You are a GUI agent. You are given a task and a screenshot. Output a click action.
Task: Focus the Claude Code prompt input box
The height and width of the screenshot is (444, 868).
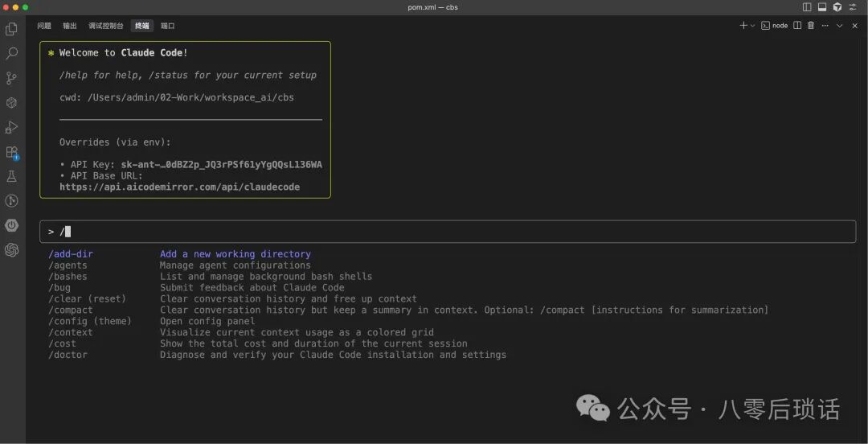click(x=448, y=232)
